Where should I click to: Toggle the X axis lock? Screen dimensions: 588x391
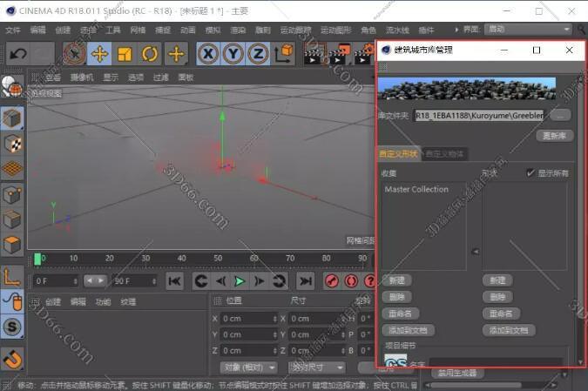207,54
